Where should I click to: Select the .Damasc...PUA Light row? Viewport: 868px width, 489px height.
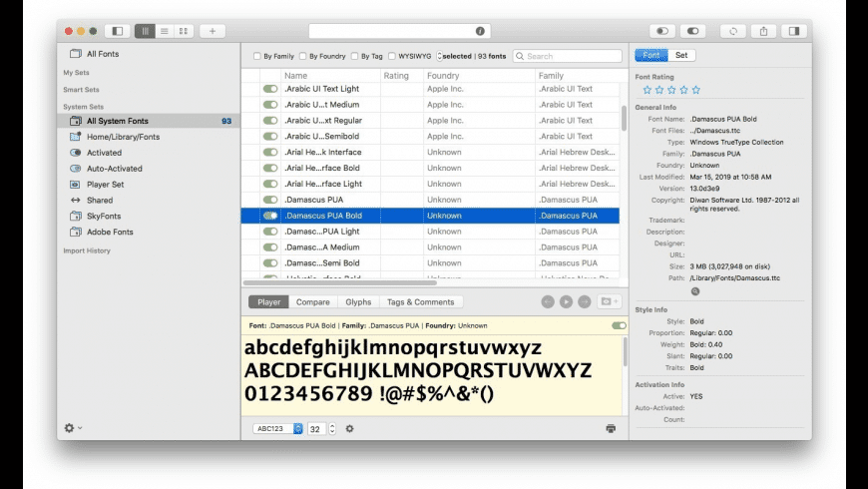pyautogui.click(x=430, y=232)
